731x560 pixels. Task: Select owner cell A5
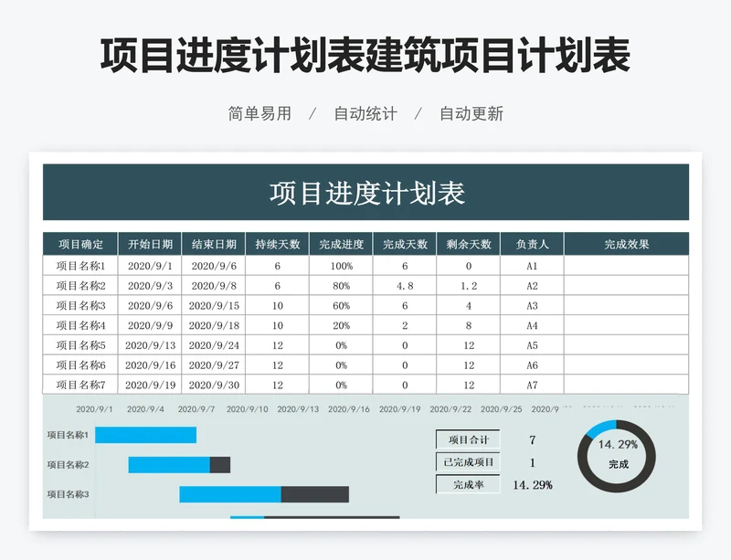click(532, 345)
